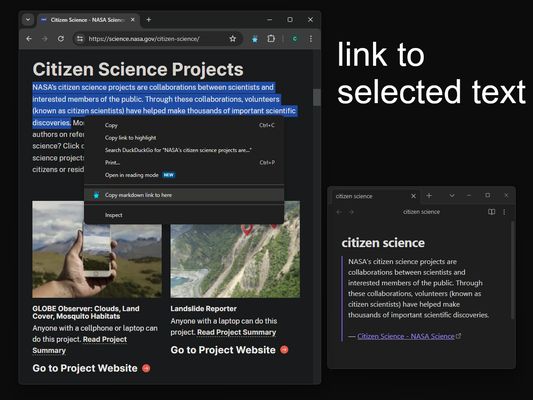Select the Citizen Science - NASA Science tab
The image size is (533, 400).
click(88, 20)
